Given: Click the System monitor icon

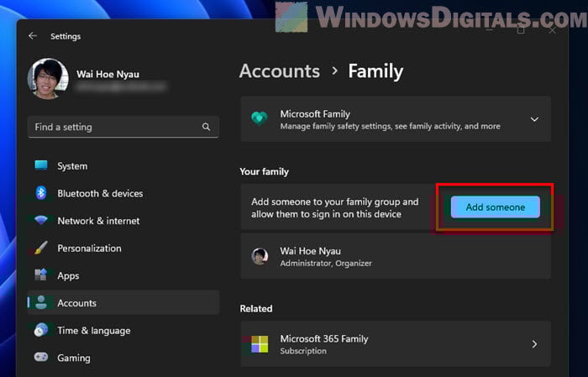Looking at the screenshot, I should click(41, 165).
